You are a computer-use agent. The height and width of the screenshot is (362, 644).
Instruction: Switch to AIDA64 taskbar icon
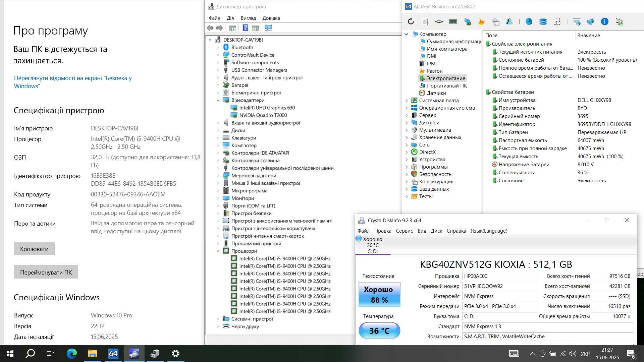click(x=113, y=353)
